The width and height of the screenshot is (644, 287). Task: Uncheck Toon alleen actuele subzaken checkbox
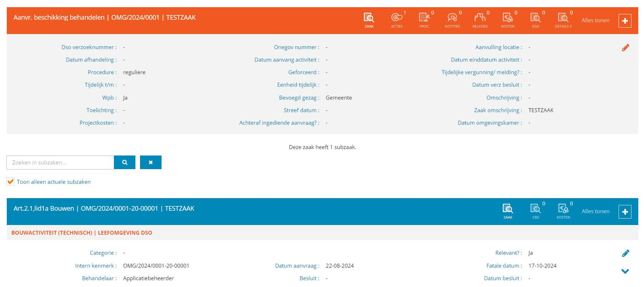click(11, 182)
